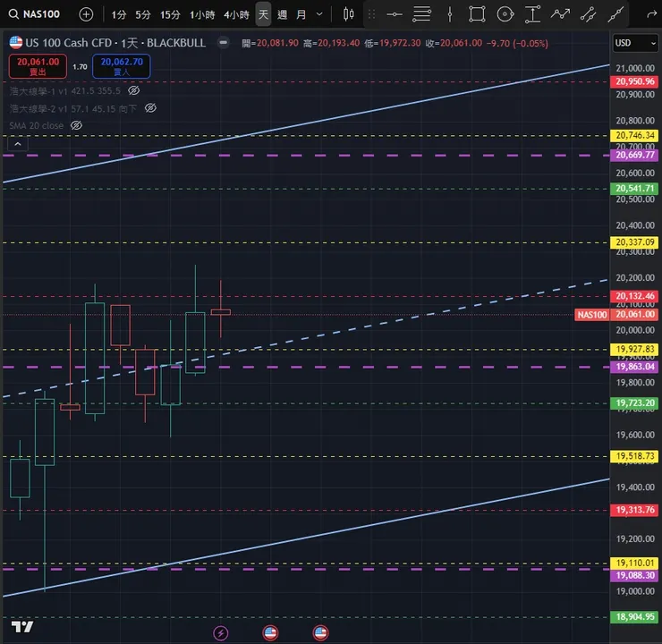Screen dimensions: 662x644
Task: Open the candlestick chart type selector
Action: (x=348, y=14)
